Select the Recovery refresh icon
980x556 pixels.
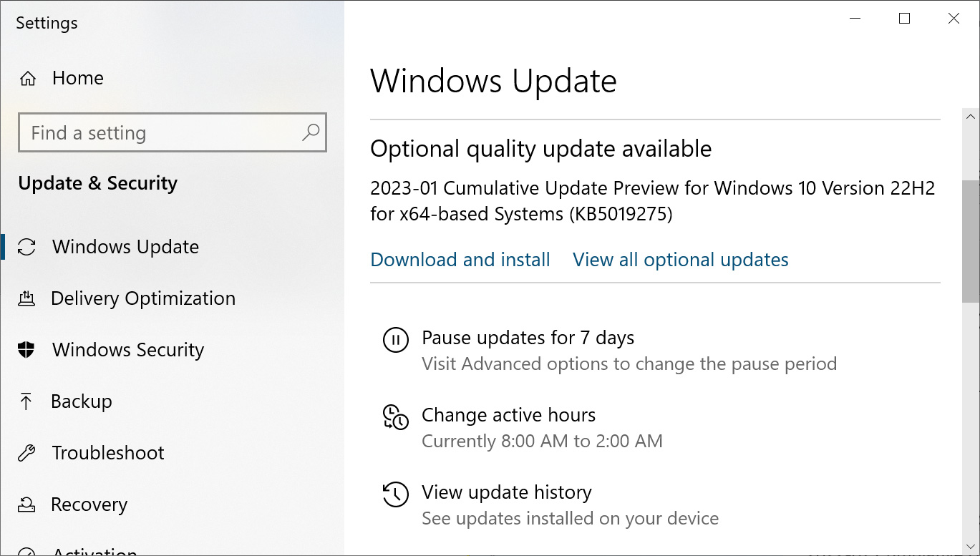point(27,504)
